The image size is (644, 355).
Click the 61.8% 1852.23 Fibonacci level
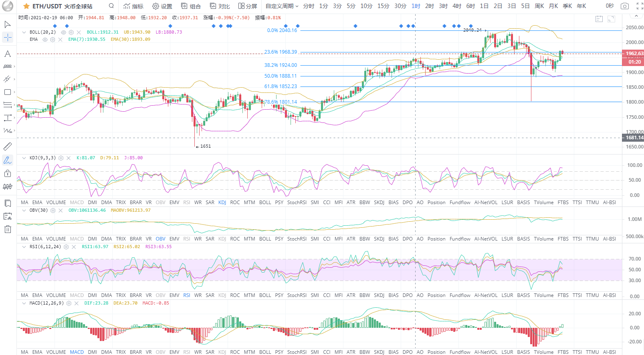click(x=281, y=86)
